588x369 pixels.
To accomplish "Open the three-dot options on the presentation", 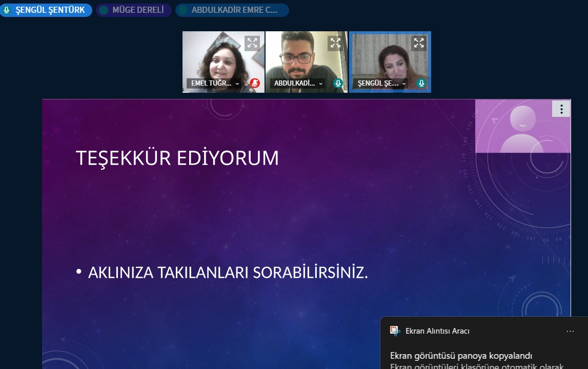I will [x=561, y=109].
